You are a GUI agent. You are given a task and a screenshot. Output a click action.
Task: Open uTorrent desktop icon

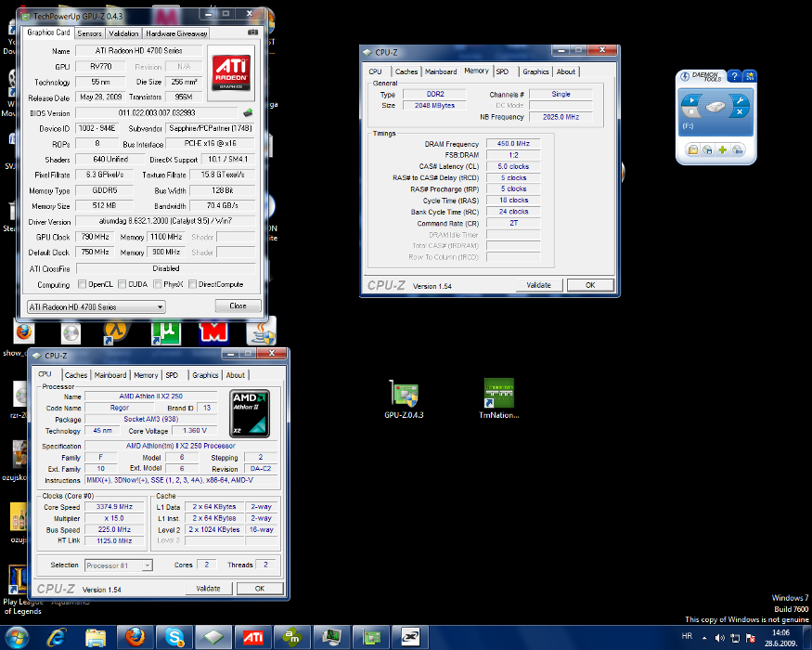[166, 332]
